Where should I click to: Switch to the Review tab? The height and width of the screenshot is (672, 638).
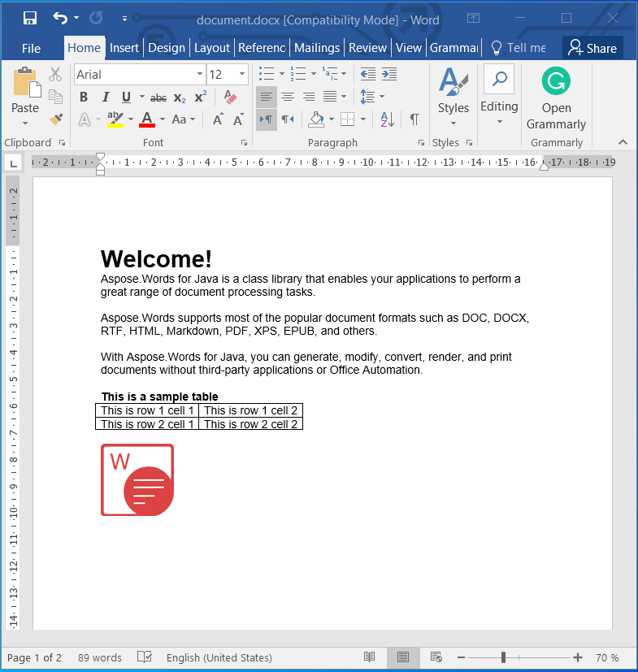(367, 48)
